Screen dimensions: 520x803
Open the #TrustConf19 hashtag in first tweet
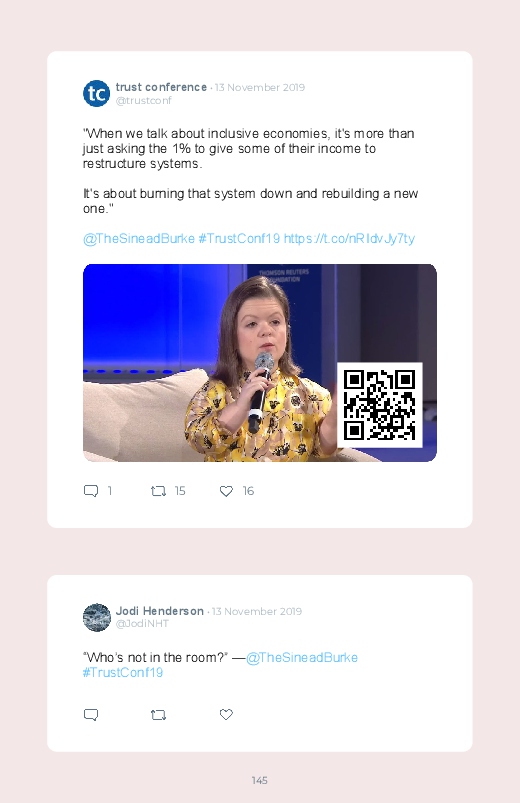click(x=239, y=239)
